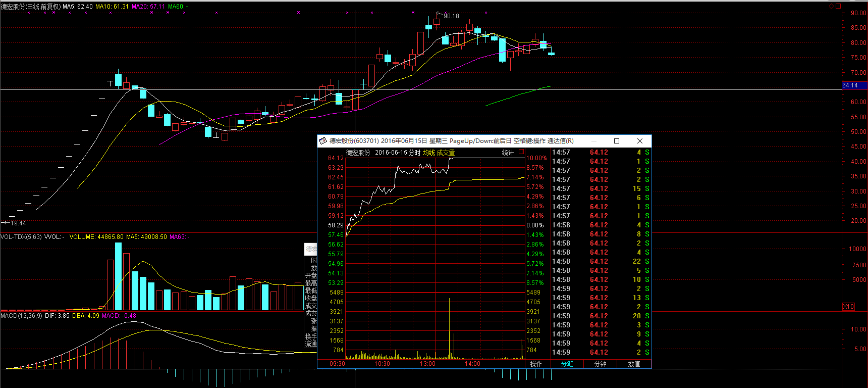This screenshot has width=868, height=388.
Task: Click the 58.29 previous-close price on the popup axis
Action: point(336,225)
